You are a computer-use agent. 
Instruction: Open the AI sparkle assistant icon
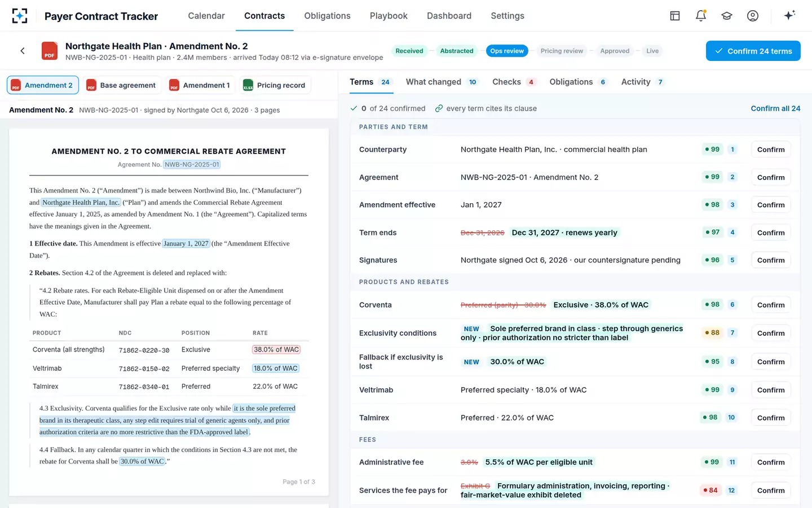789,15
